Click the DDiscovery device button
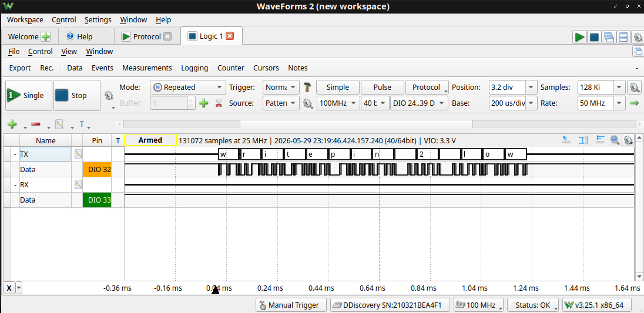 tap(390, 305)
